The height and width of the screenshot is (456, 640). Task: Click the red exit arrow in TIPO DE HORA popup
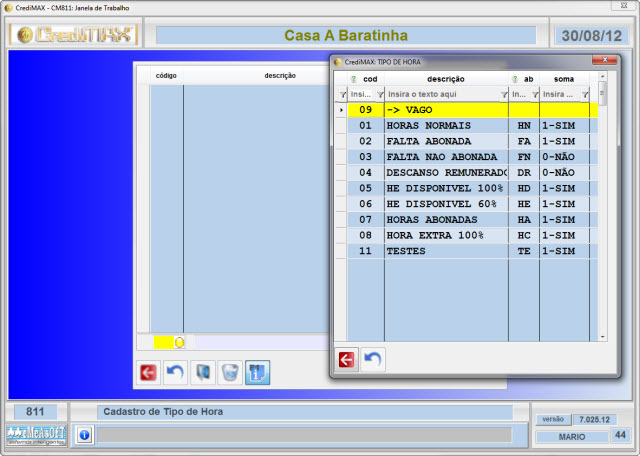tap(346, 359)
